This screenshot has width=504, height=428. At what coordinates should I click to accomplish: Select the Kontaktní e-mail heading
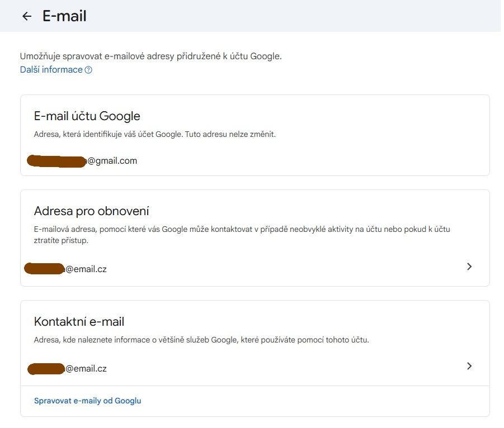79,321
